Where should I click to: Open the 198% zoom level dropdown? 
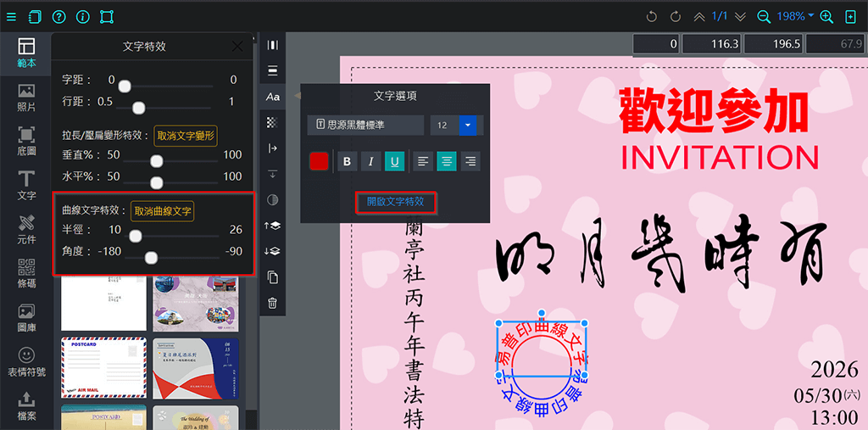pos(795,16)
